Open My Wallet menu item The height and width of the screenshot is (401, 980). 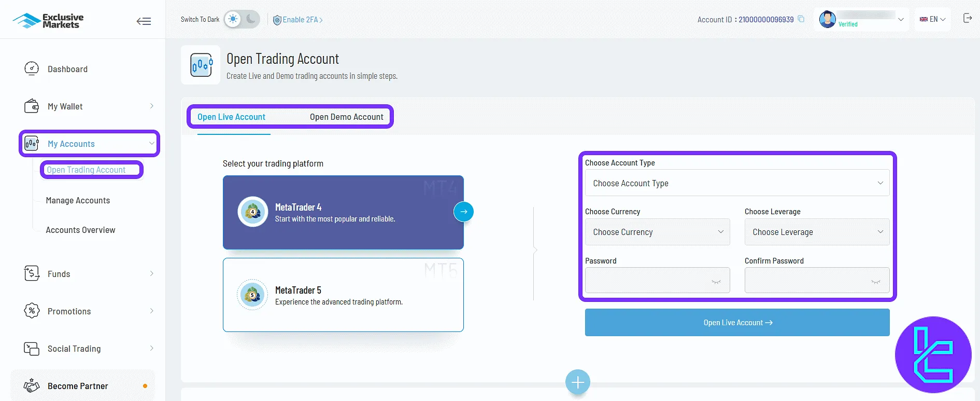coord(65,106)
